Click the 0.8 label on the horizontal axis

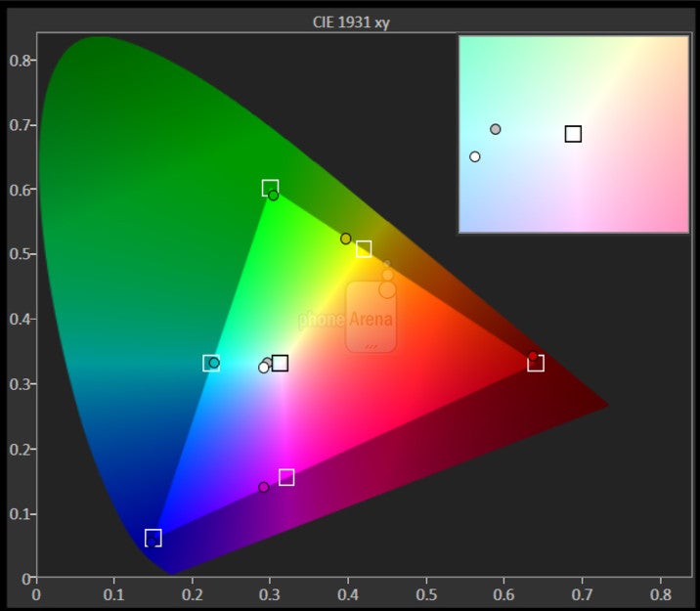[x=660, y=592]
